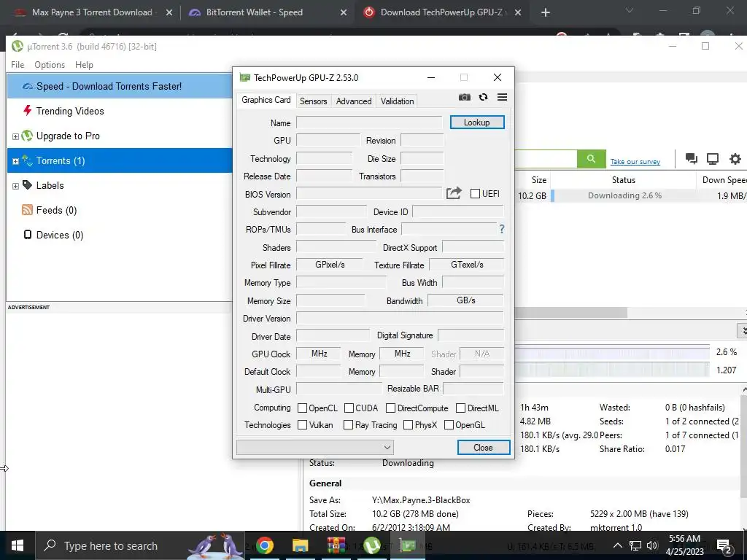Click the Status column header
747x560 pixels.
click(x=623, y=180)
